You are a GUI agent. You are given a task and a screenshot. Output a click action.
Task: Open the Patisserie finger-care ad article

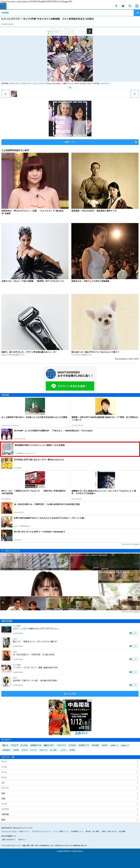70,522
